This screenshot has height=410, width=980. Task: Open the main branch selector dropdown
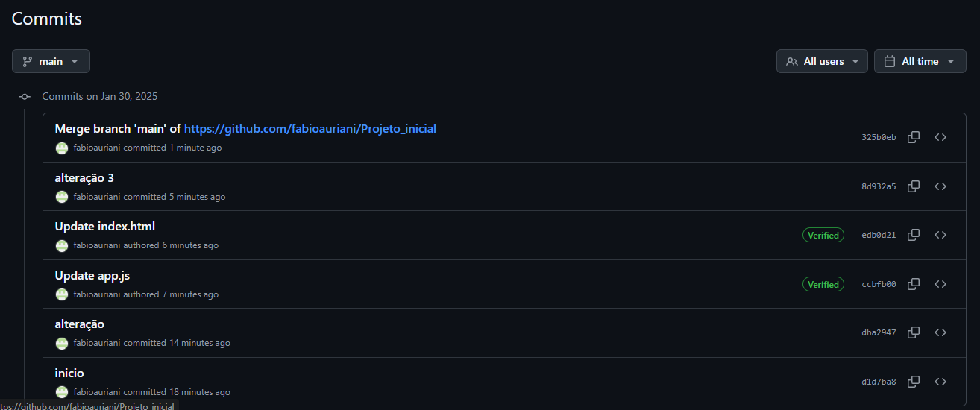click(x=51, y=61)
